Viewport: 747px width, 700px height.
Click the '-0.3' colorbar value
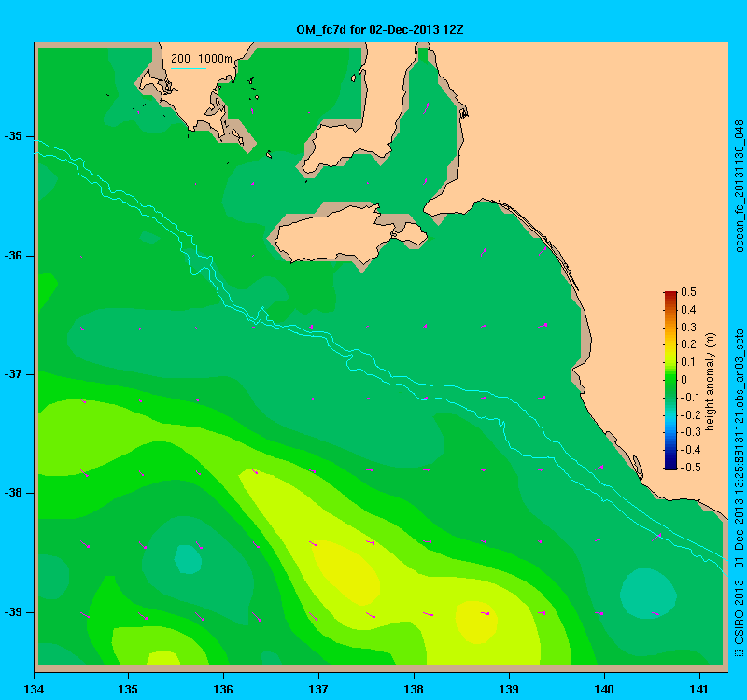pyautogui.click(x=691, y=432)
